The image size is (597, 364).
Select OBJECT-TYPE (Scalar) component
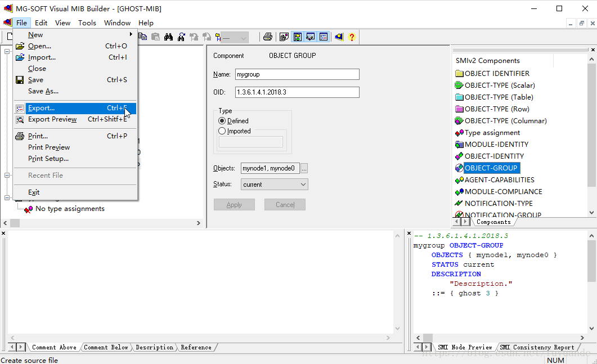tap(495, 86)
